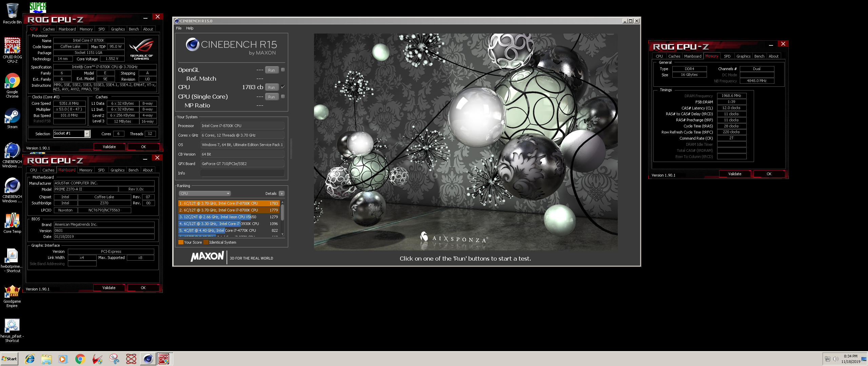Click the Details label in the Ranking panel

pyautogui.click(x=271, y=194)
